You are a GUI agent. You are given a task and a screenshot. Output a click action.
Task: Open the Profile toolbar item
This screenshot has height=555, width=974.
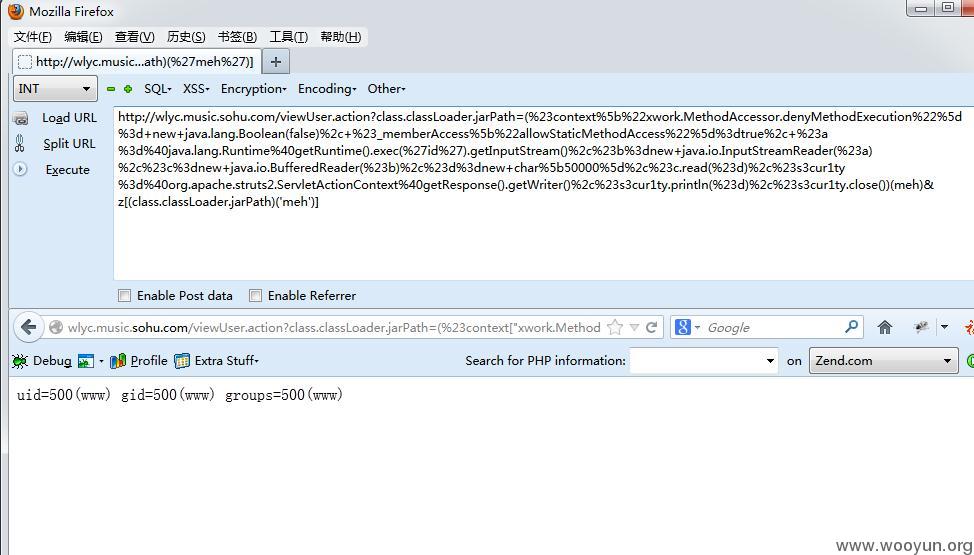pyautogui.click(x=149, y=361)
